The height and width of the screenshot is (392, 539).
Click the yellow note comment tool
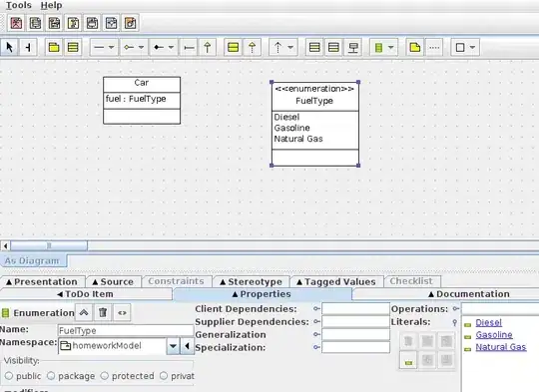pyautogui.click(x=415, y=47)
